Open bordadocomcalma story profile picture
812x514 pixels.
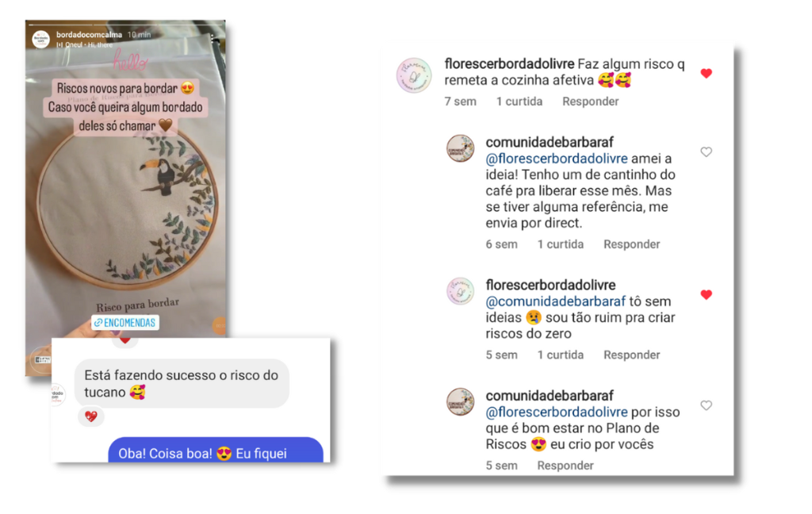click(41, 40)
